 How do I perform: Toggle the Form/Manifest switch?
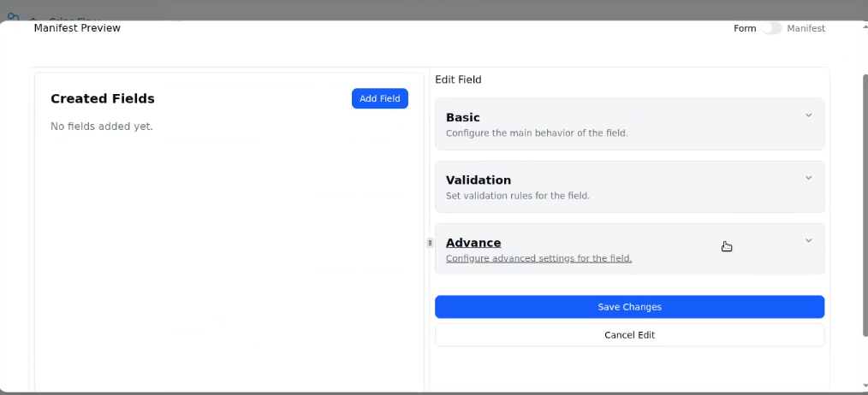click(771, 28)
